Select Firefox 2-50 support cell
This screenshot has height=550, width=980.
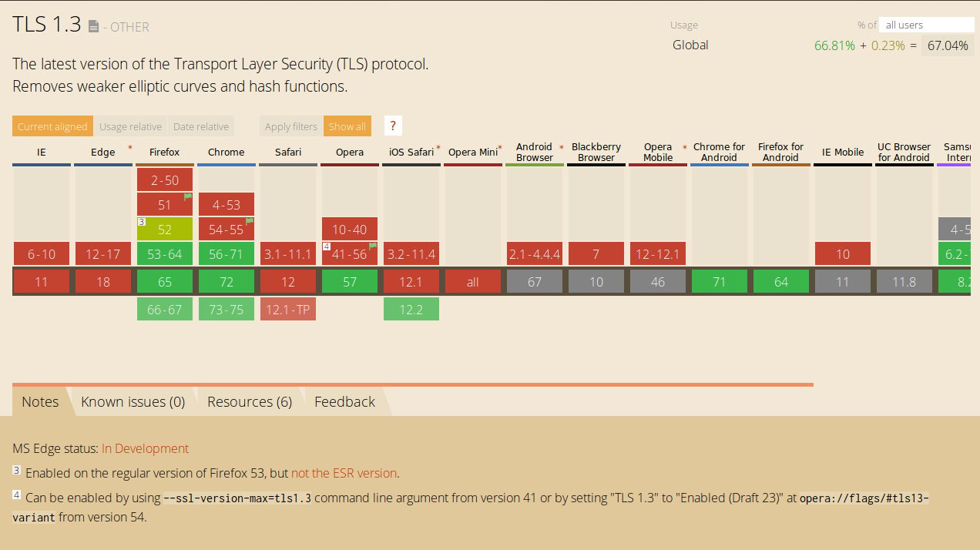[165, 179]
